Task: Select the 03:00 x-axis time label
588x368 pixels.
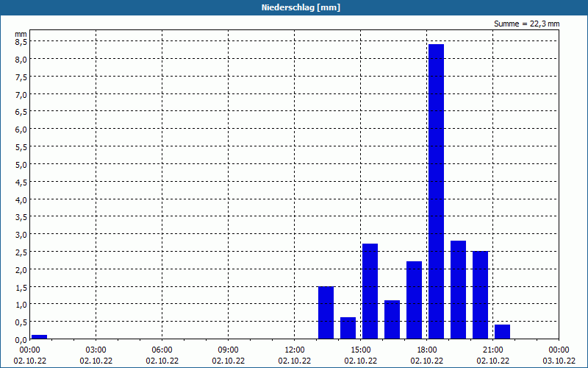Action: [96, 350]
